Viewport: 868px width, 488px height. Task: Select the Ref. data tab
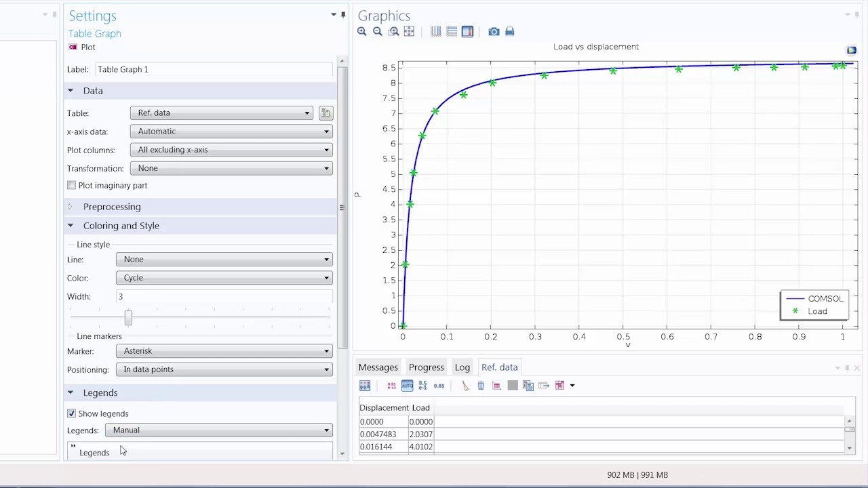(x=500, y=367)
